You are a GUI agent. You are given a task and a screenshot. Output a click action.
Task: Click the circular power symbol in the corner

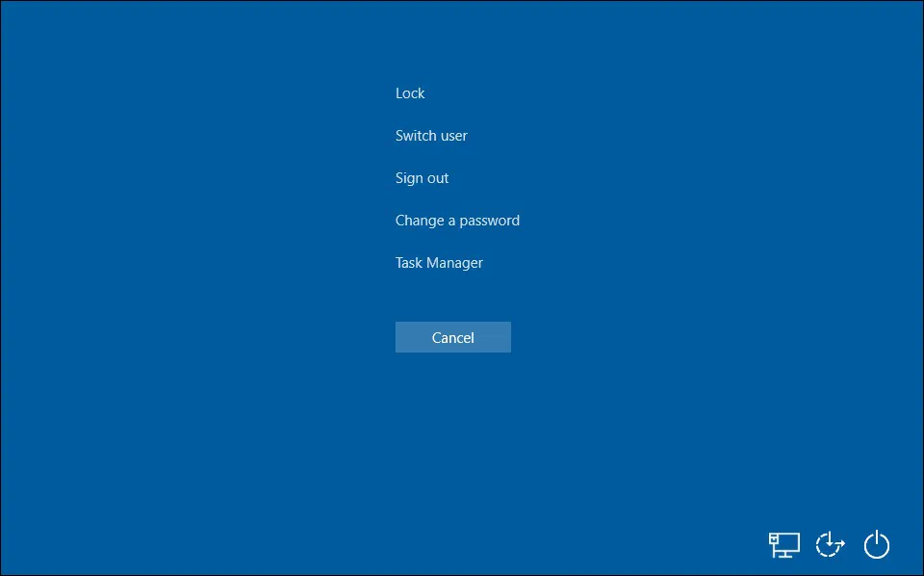point(876,545)
